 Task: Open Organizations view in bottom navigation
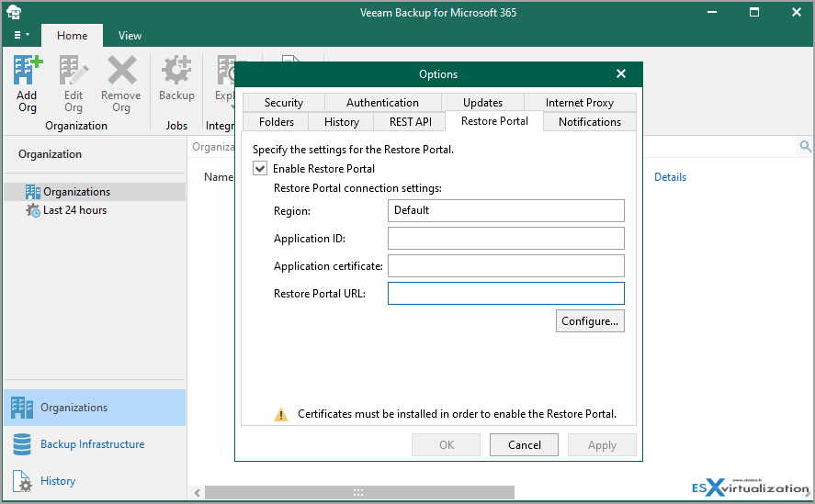[95, 408]
